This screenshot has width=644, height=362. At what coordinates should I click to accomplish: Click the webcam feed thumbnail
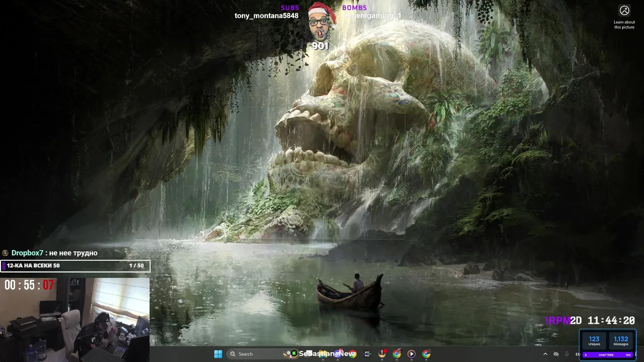[75, 320]
